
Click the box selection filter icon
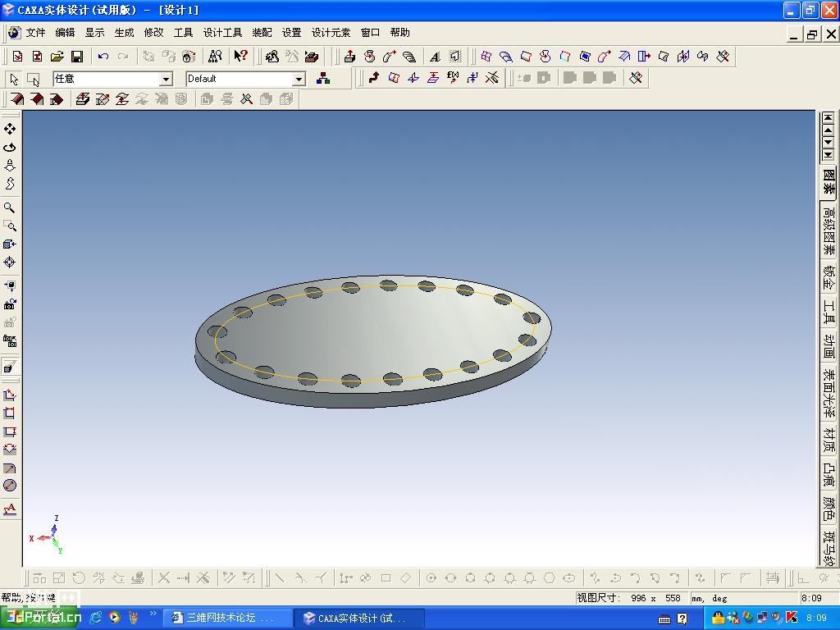pyautogui.click(x=33, y=80)
